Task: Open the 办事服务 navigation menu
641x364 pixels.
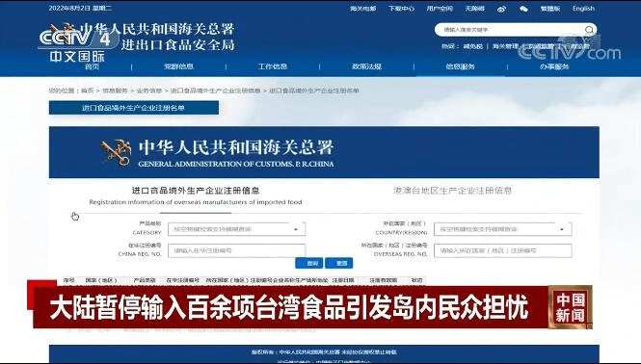Action: [x=554, y=66]
